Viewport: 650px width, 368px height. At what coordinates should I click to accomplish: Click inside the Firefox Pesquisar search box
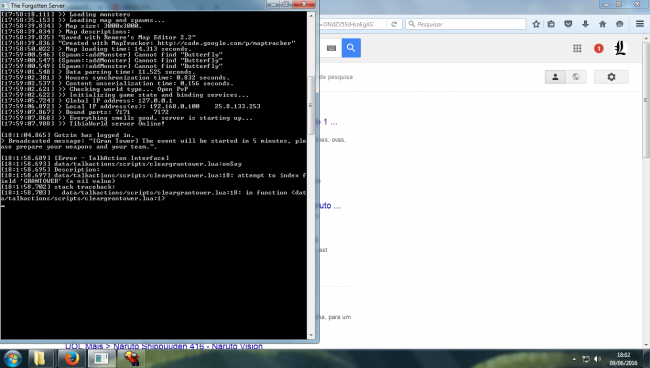pos(466,24)
